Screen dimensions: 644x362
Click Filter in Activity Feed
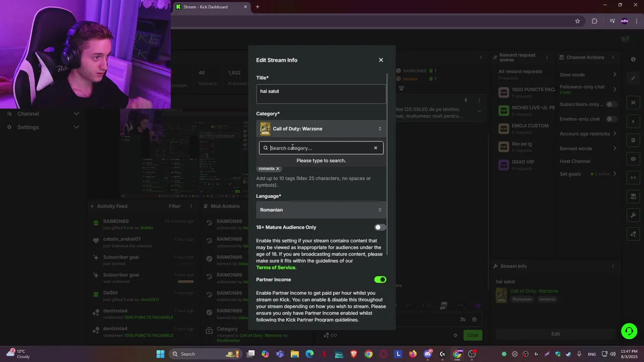[x=175, y=206]
